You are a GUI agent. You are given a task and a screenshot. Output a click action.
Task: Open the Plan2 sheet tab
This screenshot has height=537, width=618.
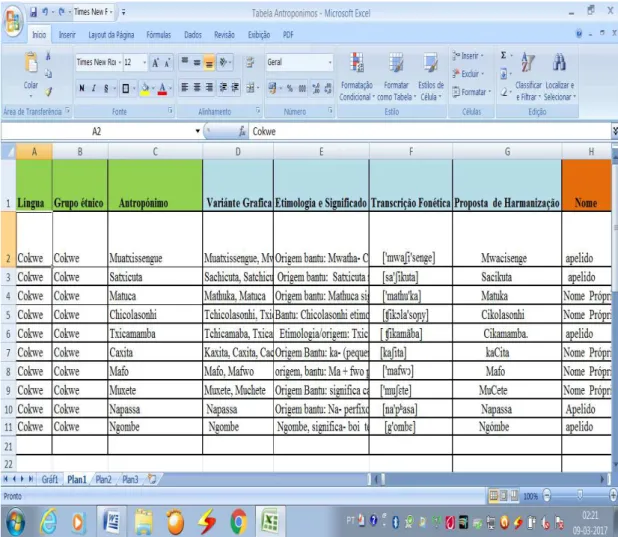[x=103, y=479]
